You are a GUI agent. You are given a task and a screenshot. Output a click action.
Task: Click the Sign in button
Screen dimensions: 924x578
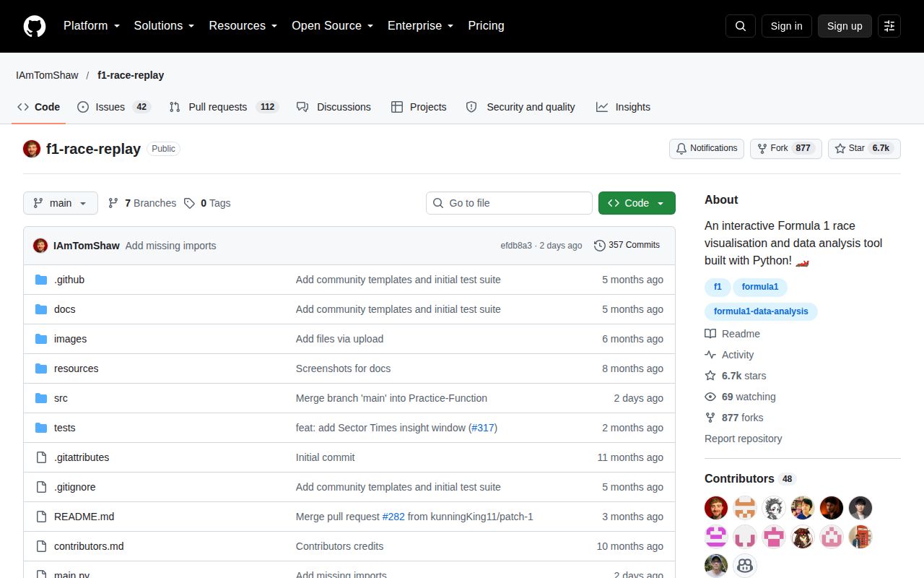point(786,26)
